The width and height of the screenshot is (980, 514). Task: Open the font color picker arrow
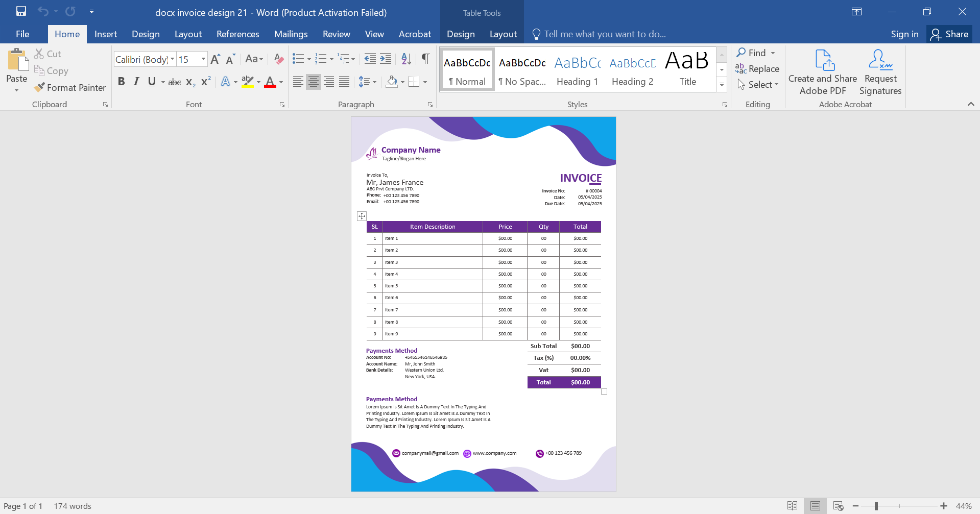pos(280,82)
